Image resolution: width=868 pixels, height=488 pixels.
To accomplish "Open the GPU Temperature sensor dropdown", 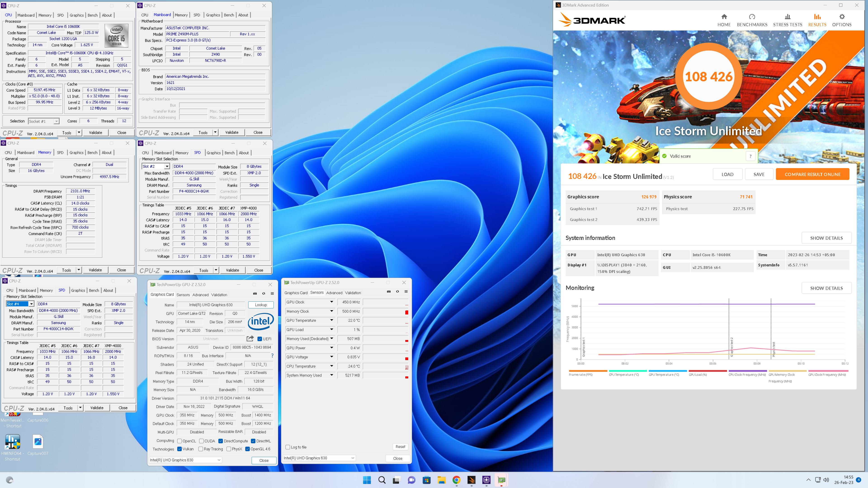I will tap(332, 320).
